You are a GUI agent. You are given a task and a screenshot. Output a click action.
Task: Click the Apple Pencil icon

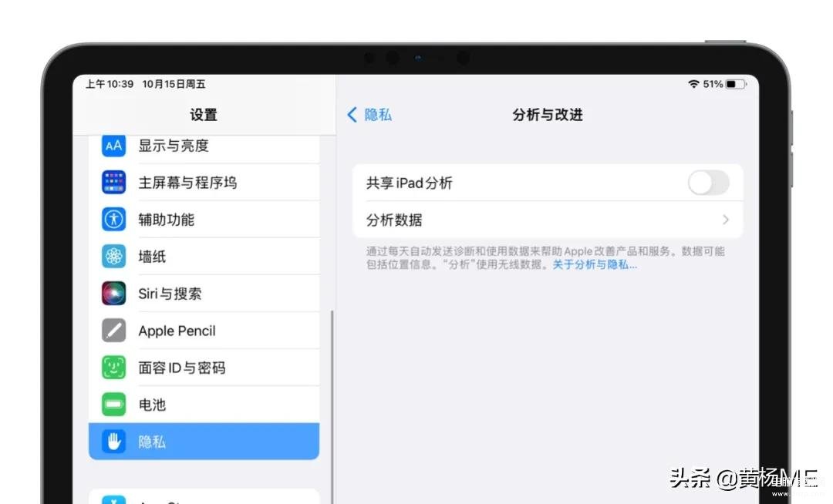[114, 331]
